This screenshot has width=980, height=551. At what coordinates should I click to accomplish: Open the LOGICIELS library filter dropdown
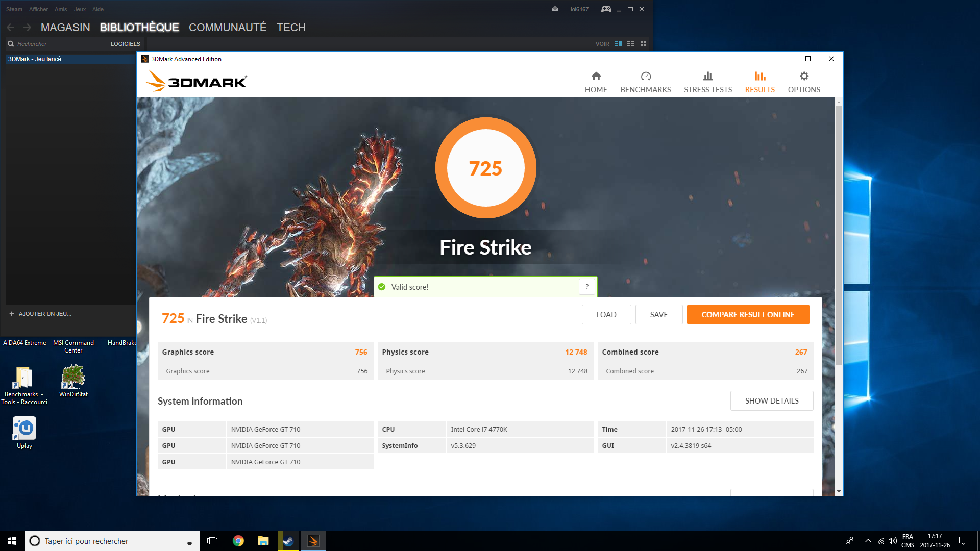point(125,44)
